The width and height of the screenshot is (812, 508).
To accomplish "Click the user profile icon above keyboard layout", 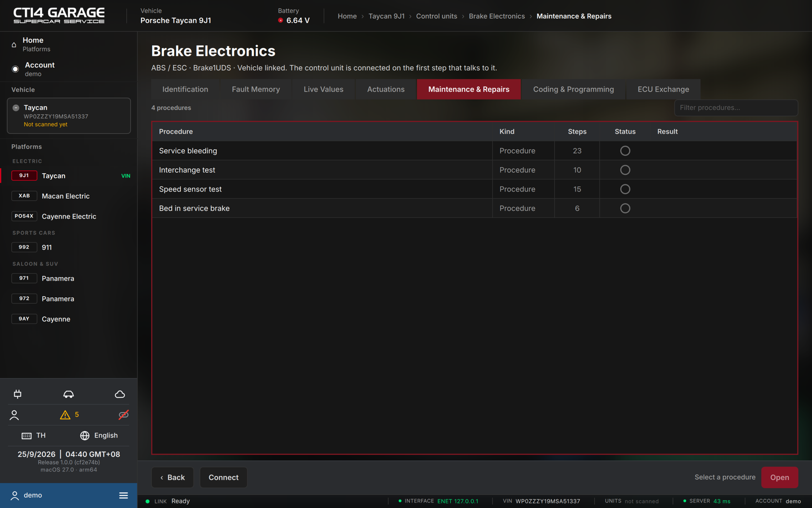I will coord(14,415).
